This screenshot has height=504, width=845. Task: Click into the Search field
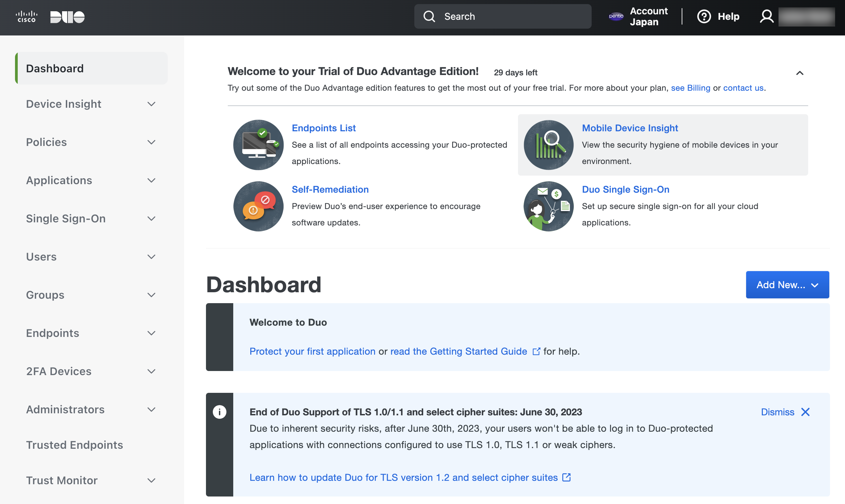coord(503,16)
